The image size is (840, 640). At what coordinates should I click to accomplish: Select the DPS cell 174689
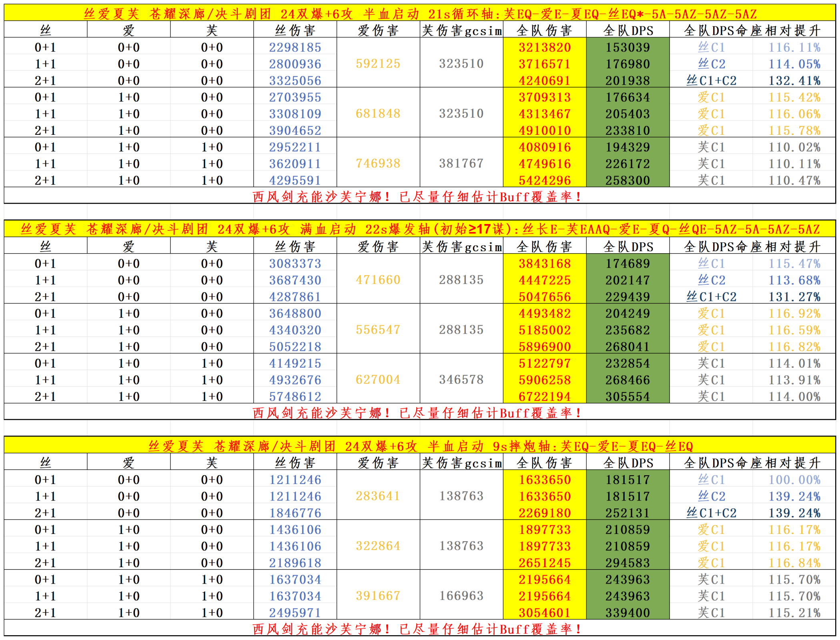627,264
